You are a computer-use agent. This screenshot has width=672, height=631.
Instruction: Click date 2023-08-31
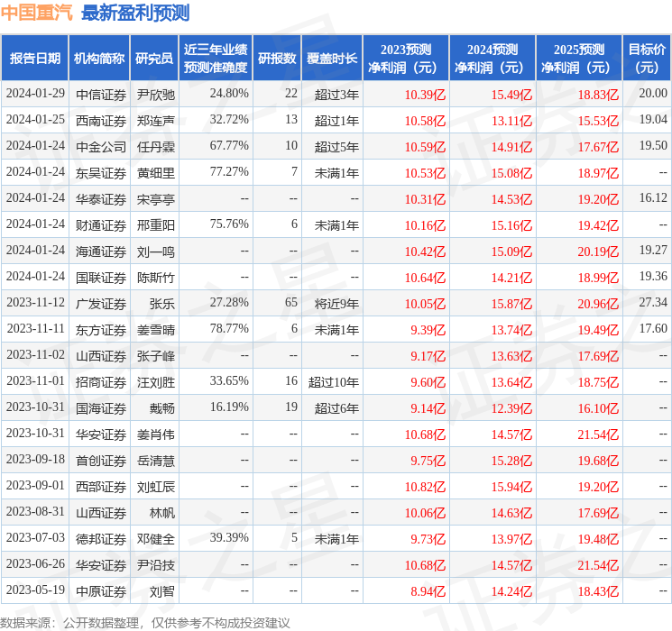[35, 511]
